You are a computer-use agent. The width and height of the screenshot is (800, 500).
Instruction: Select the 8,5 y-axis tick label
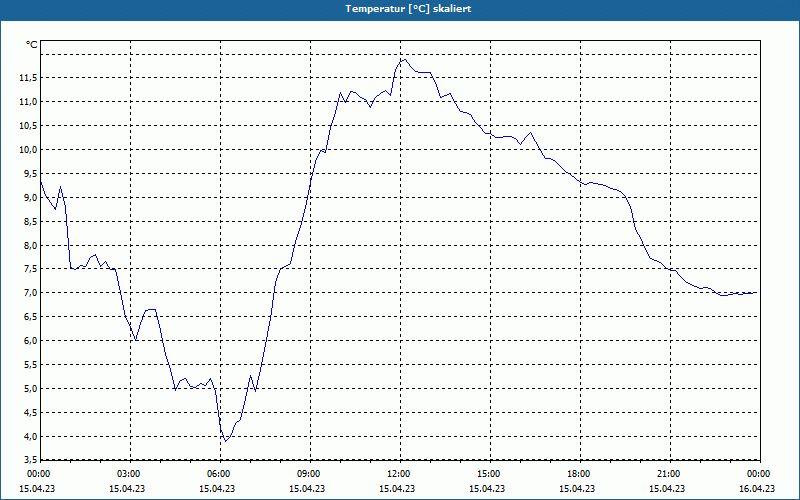pyautogui.click(x=31, y=221)
